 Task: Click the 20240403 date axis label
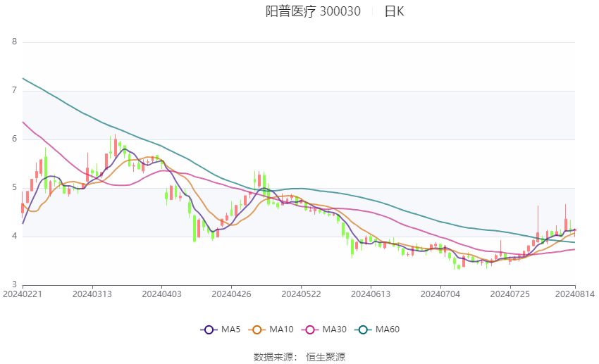[161, 294]
